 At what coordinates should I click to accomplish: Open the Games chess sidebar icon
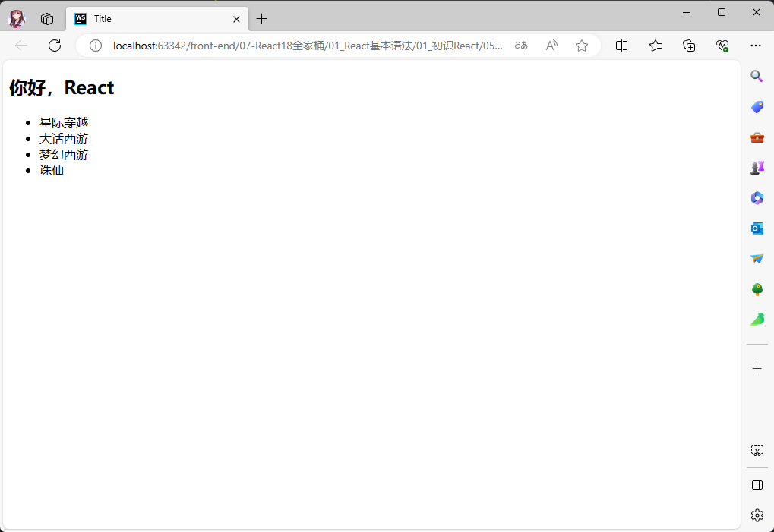pyautogui.click(x=757, y=168)
